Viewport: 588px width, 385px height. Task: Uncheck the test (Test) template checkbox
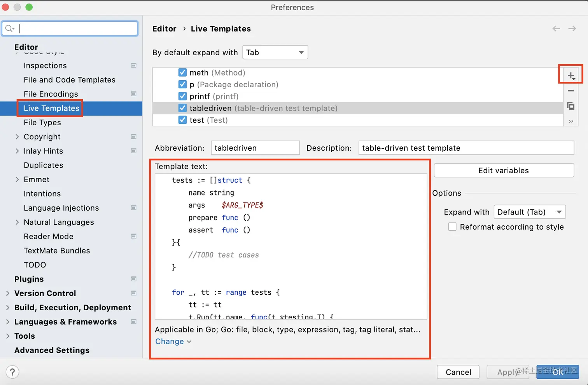coord(182,120)
